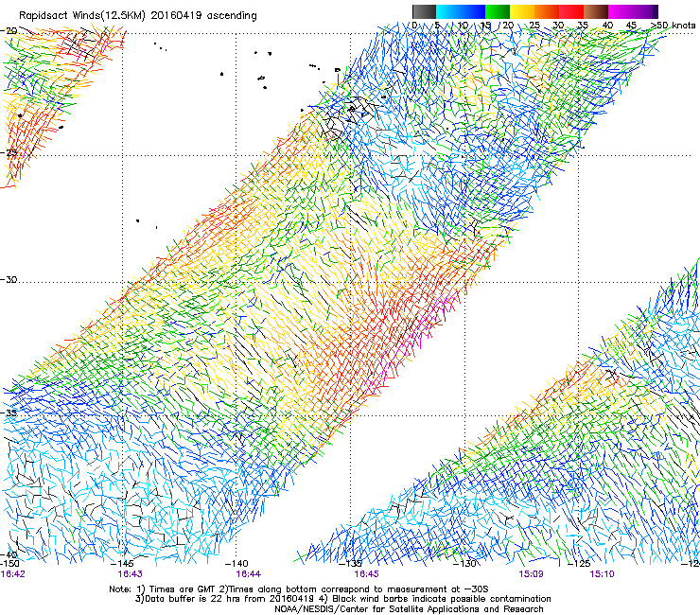Screen dimensions: 700x615
Task: Click the '-135' longitude label on bottom axis
Action: pyautogui.click(x=350, y=564)
